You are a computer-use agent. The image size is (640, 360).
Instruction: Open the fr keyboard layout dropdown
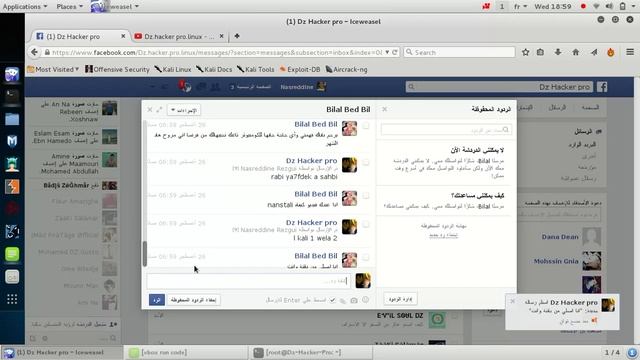point(520,6)
